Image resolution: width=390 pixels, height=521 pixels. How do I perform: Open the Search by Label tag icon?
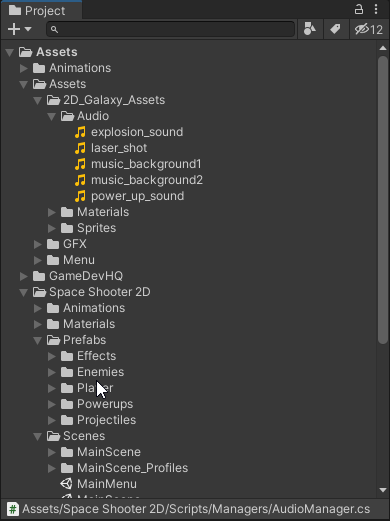(335, 29)
